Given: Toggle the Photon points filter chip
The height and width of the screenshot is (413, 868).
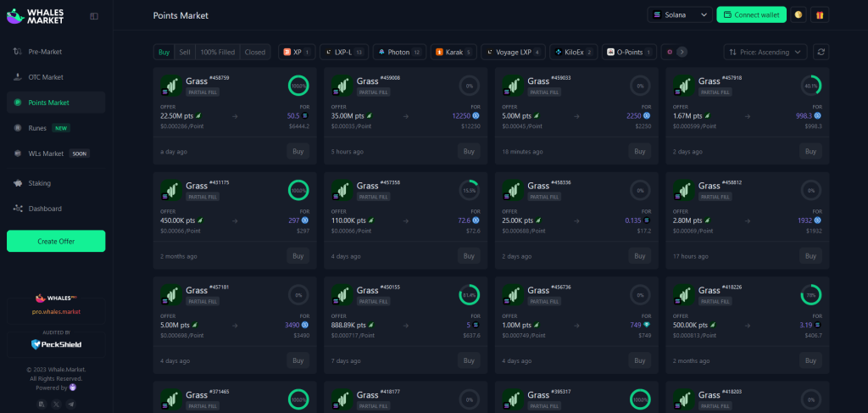Looking at the screenshot, I should (400, 52).
